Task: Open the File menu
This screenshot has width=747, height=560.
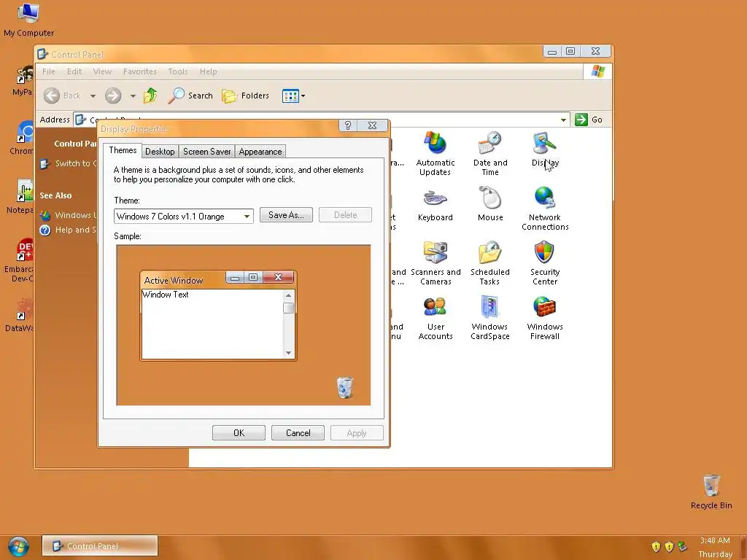Action: (x=49, y=71)
